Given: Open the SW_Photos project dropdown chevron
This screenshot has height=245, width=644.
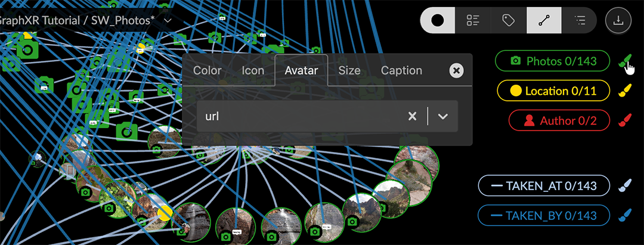Looking at the screenshot, I should (168, 21).
